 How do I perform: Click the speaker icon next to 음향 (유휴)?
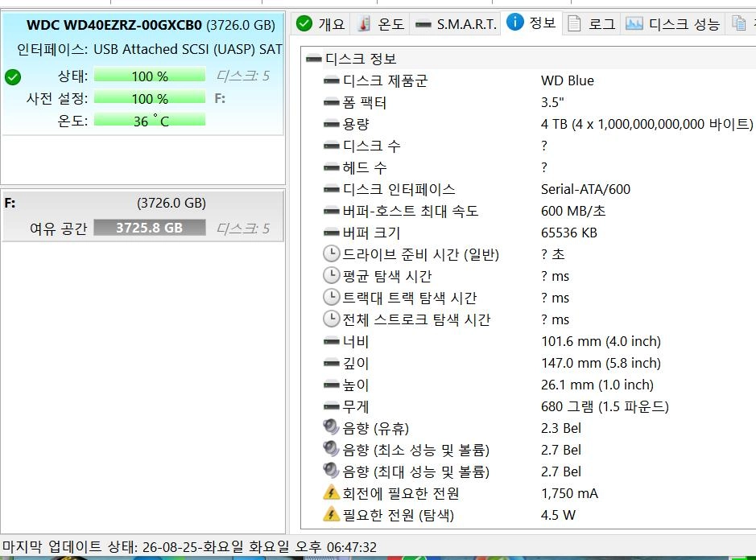331,427
